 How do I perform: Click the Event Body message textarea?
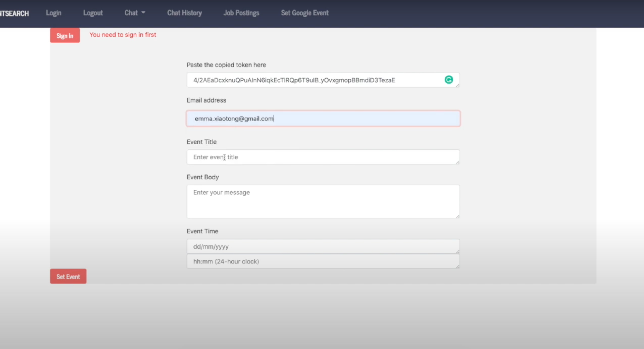click(322, 202)
